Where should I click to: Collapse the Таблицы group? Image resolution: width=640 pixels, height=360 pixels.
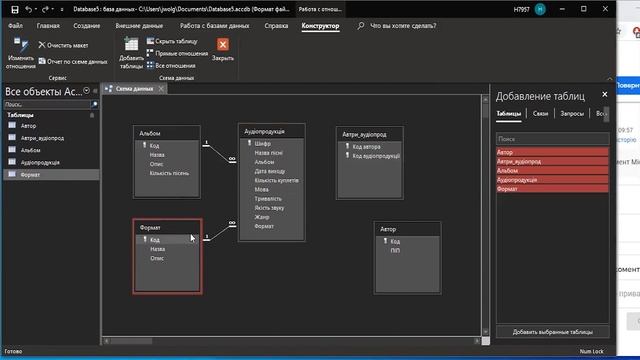pos(92,116)
